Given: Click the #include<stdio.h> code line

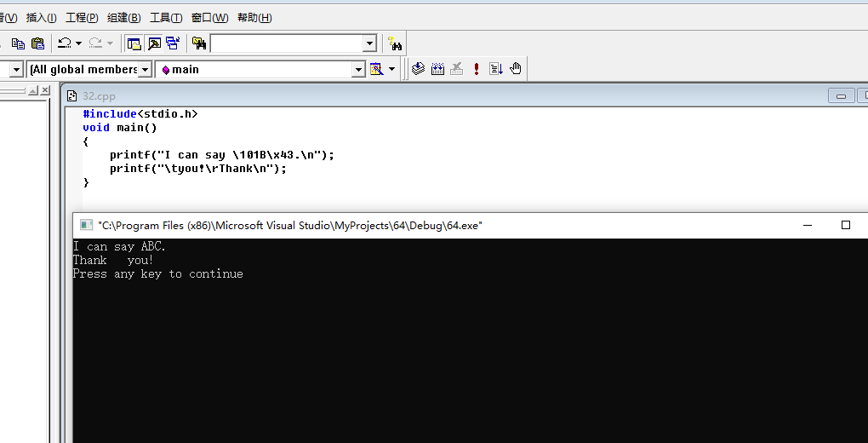Looking at the screenshot, I should pos(140,113).
